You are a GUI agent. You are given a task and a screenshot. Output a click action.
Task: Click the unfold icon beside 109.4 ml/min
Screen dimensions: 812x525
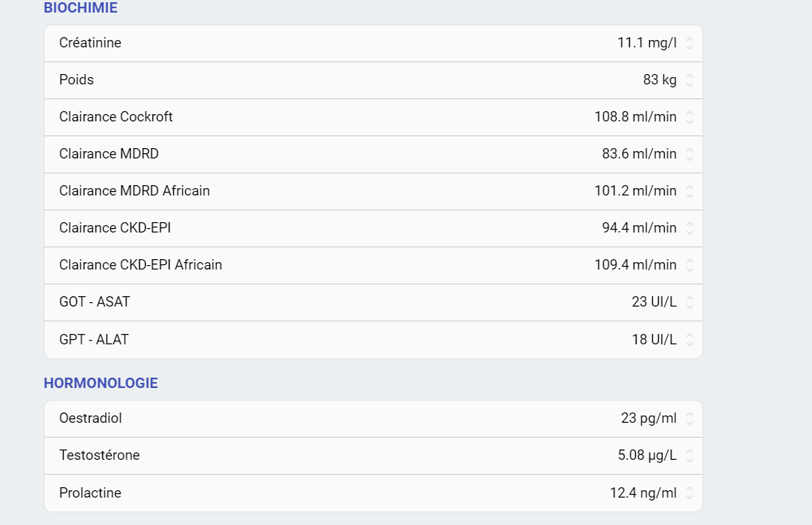(x=689, y=265)
